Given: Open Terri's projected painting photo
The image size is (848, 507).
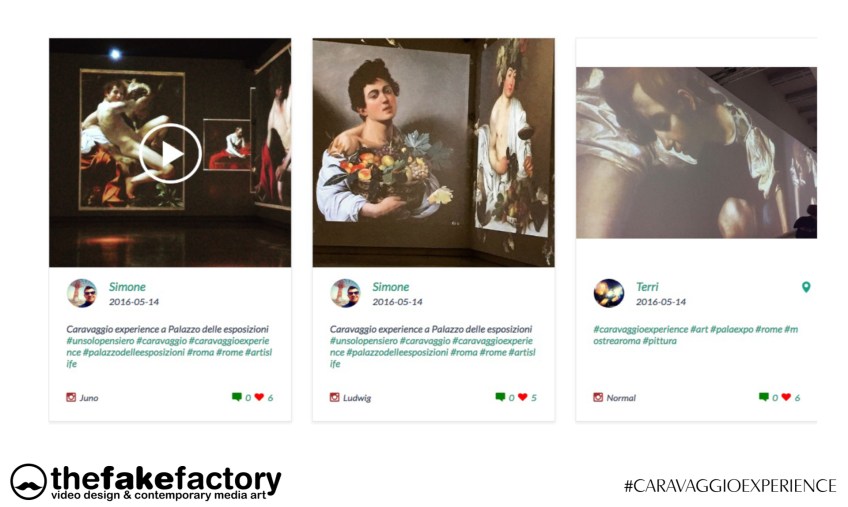Looking at the screenshot, I should point(697,153).
